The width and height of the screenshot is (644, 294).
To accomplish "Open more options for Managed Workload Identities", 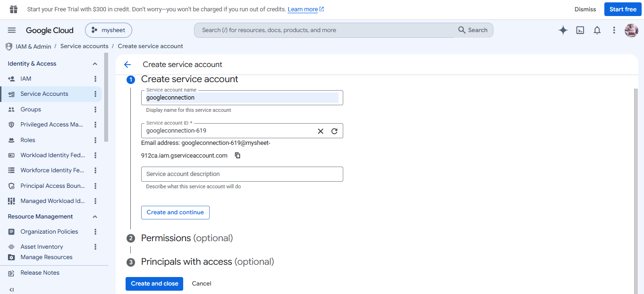I will (x=95, y=201).
